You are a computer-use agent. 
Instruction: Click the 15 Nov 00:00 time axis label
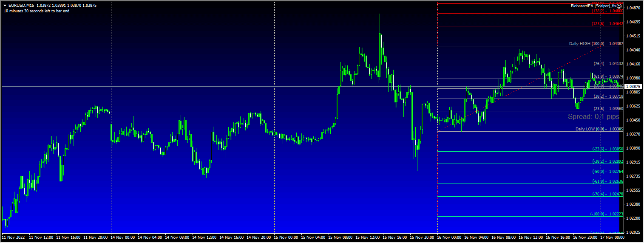[287, 237]
